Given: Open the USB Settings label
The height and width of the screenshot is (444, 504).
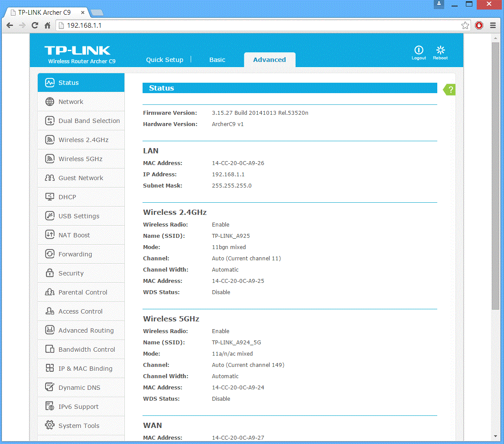Looking at the screenshot, I should coord(79,216).
